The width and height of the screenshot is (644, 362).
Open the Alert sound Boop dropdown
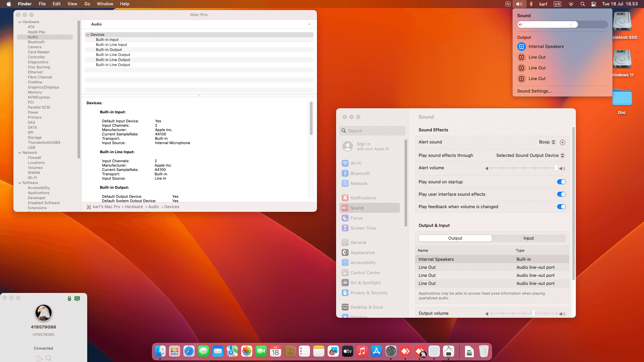(547, 142)
